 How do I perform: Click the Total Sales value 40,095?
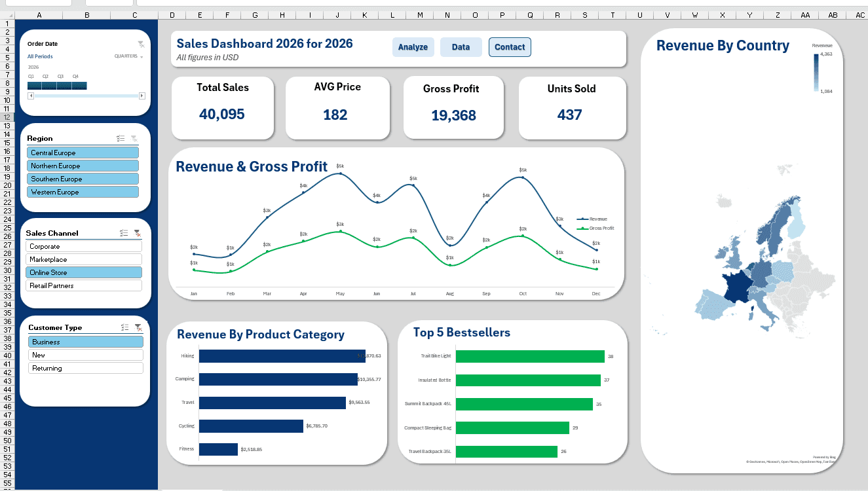click(x=222, y=115)
